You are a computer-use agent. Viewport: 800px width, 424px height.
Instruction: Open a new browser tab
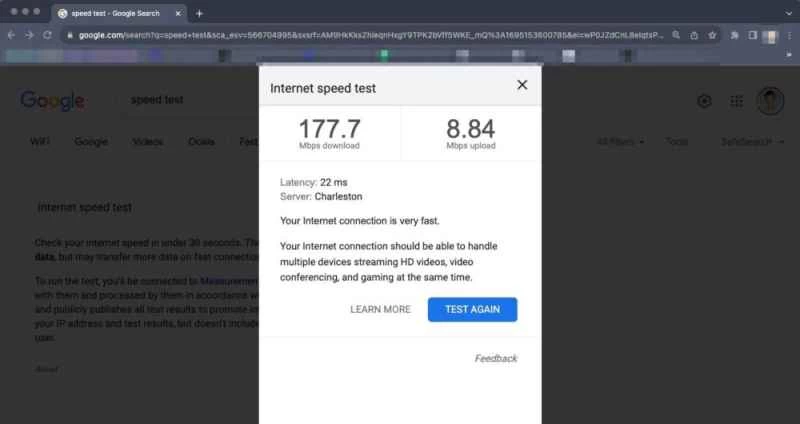(x=199, y=14)
